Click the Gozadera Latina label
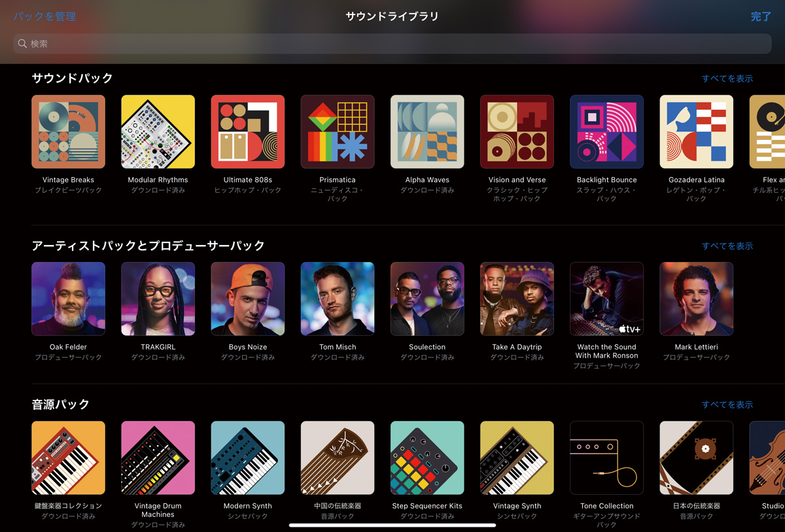 pyautogui.click(x=696, y=180)
